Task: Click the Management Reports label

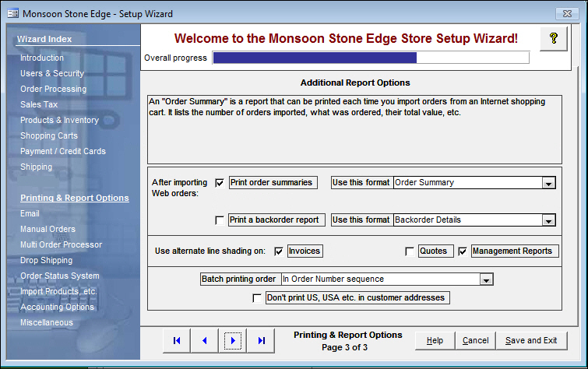Action: pos(515,251)
